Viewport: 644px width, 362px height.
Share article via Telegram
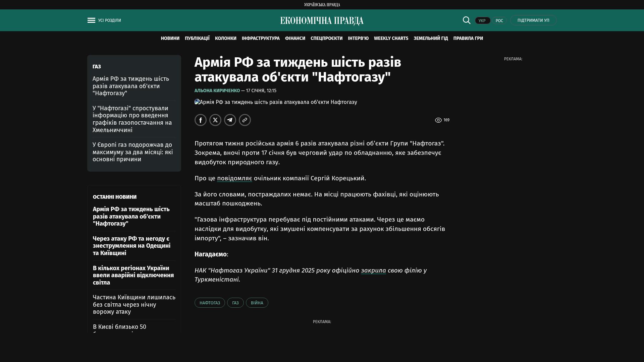click(230, 120)
